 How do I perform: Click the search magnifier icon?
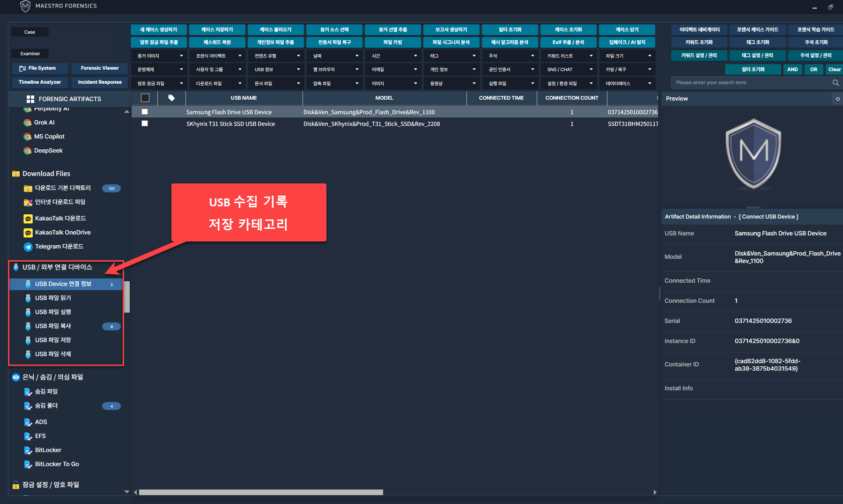coord(836,83)
